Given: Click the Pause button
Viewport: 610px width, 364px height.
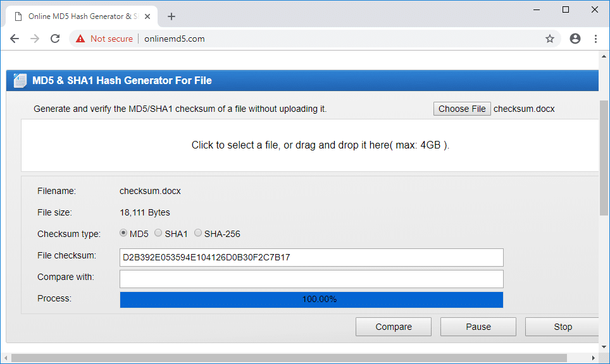Looking at the screenshot, I should click(478, 327).
